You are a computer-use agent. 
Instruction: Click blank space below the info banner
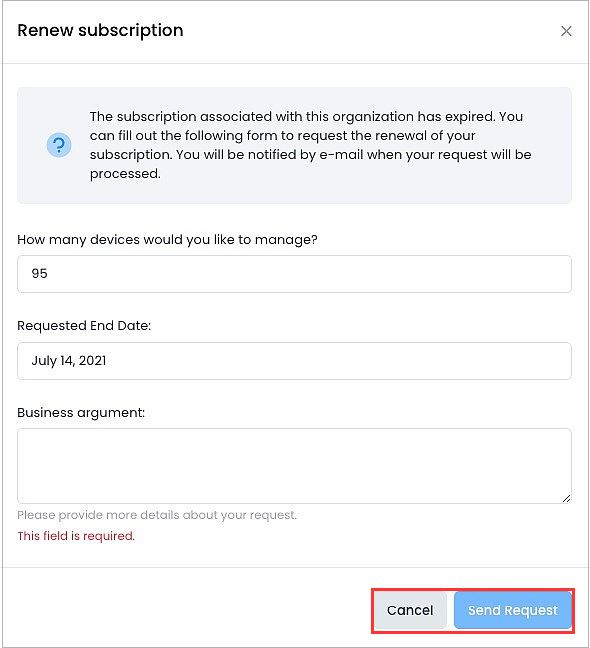tap(294, 217)
